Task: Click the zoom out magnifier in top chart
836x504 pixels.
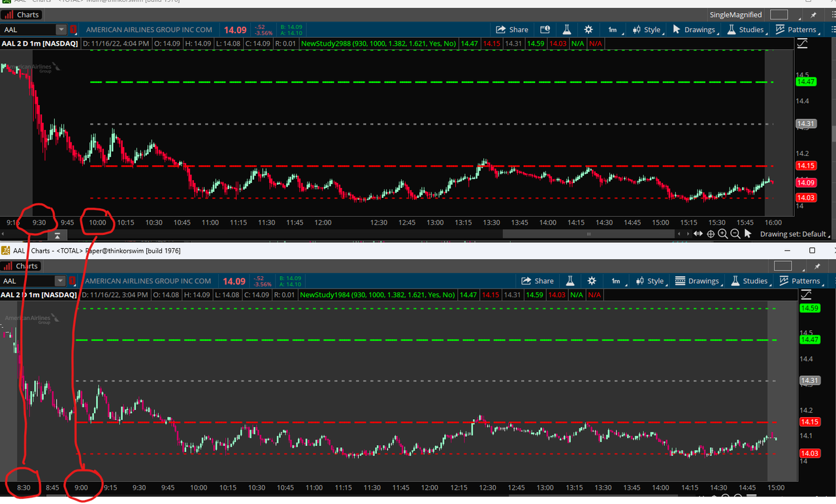Action: pos(735,234)
